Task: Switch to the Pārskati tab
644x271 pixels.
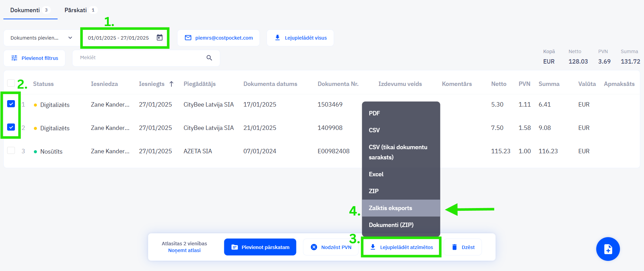Action: tap(81, 10)
